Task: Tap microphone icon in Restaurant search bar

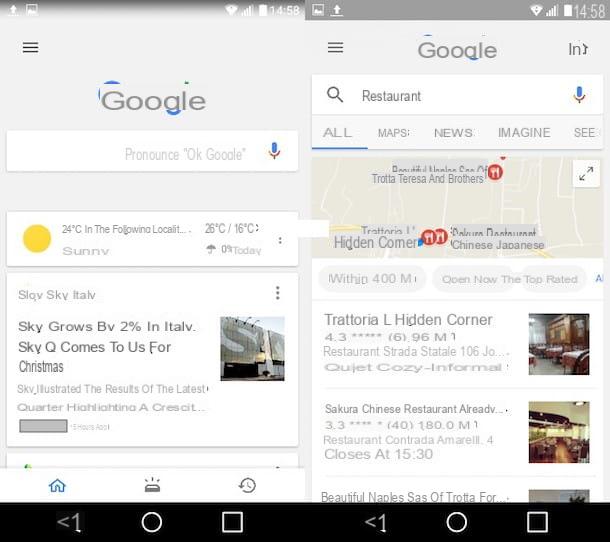Action: [579, 95]
